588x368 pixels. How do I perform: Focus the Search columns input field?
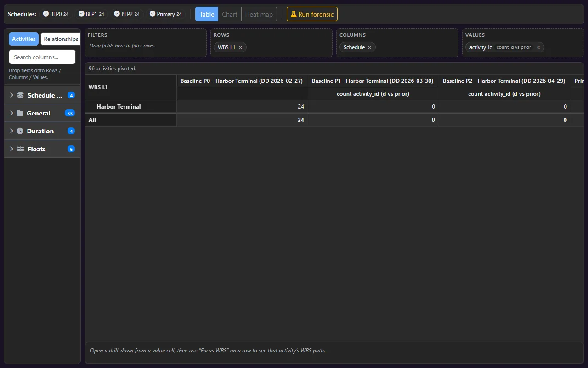[x=42, y=57]
